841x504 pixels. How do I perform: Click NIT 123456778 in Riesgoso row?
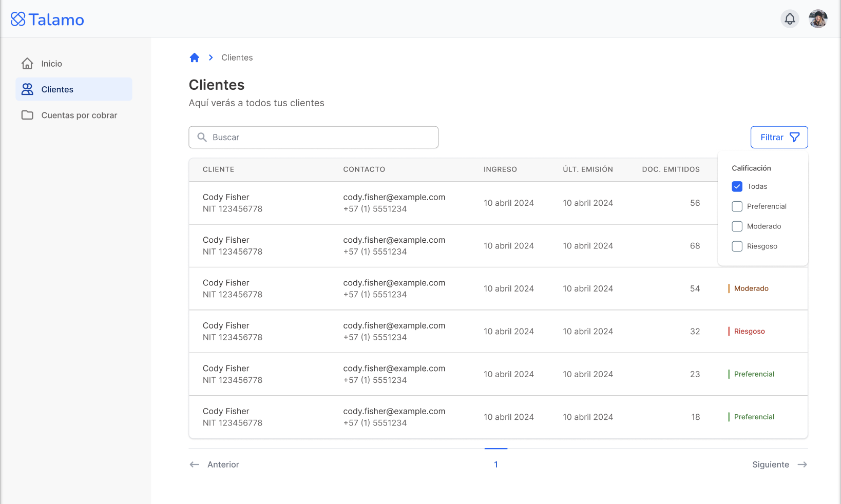tap(233, 337)
